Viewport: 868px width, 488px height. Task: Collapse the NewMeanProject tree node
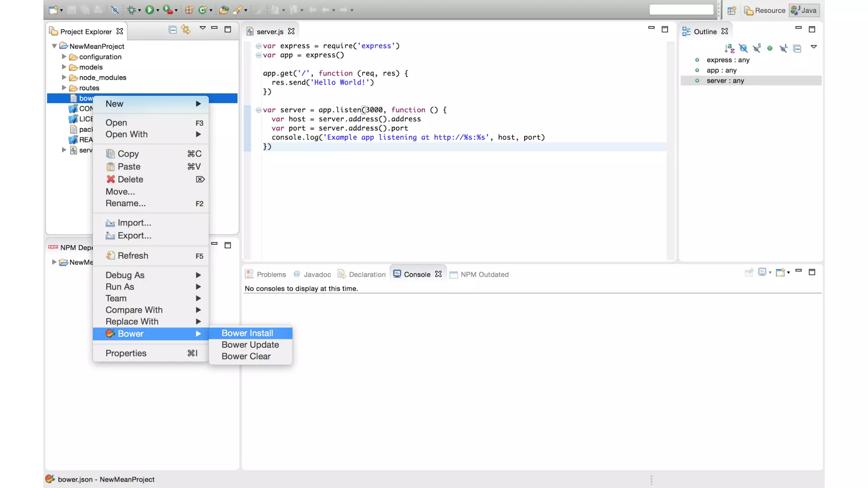tap(54, 46)
